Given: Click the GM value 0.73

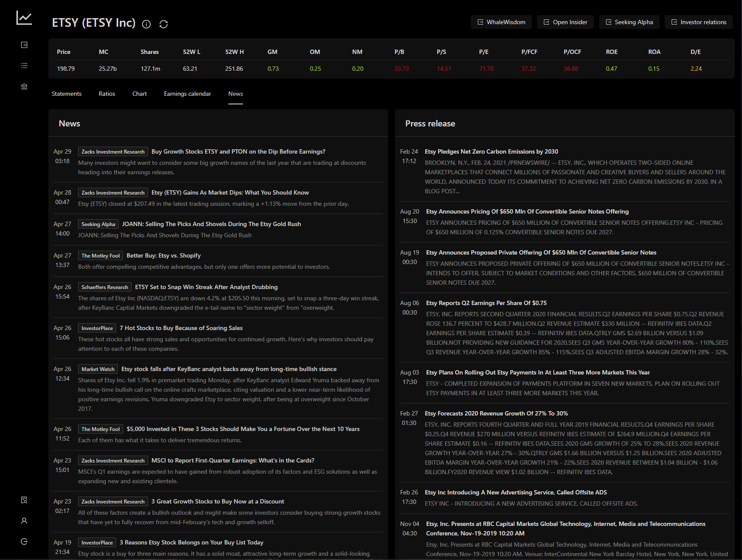Looking at the screenshot, I should (273, 69).
